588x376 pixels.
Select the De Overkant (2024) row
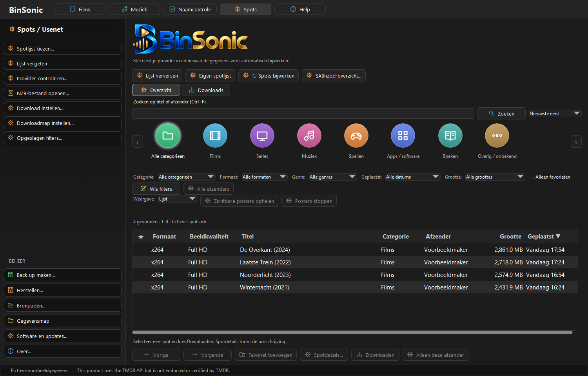[355, 250]
